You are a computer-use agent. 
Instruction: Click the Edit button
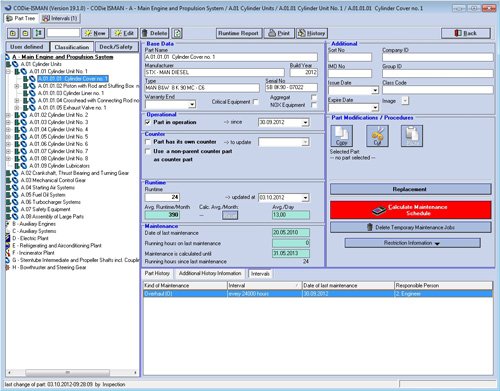[124, 33]
